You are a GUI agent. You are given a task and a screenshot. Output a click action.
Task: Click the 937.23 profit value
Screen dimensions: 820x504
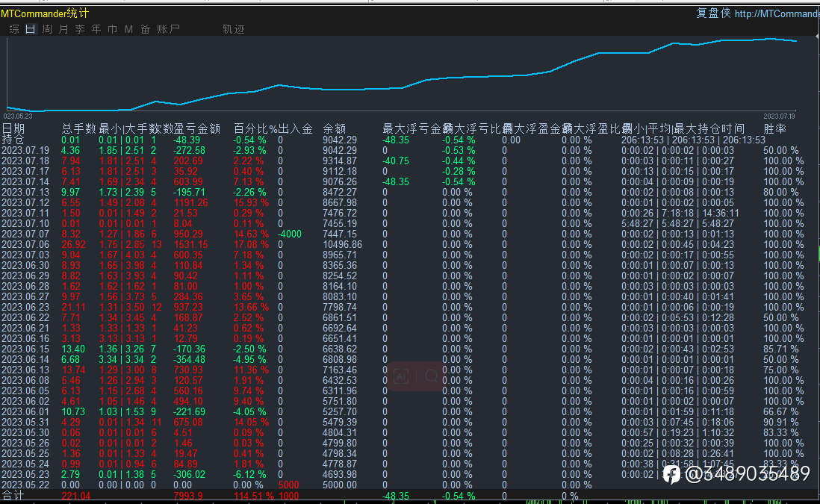point(187,308)
